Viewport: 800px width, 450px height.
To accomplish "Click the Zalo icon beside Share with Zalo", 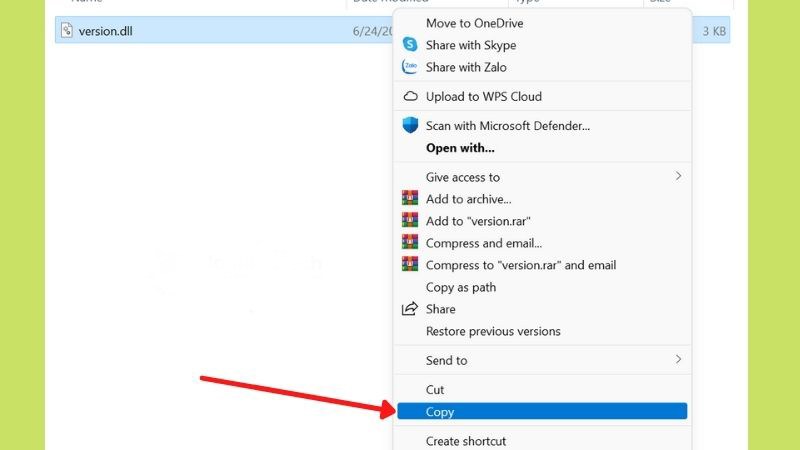I will [x=410, y=66].
